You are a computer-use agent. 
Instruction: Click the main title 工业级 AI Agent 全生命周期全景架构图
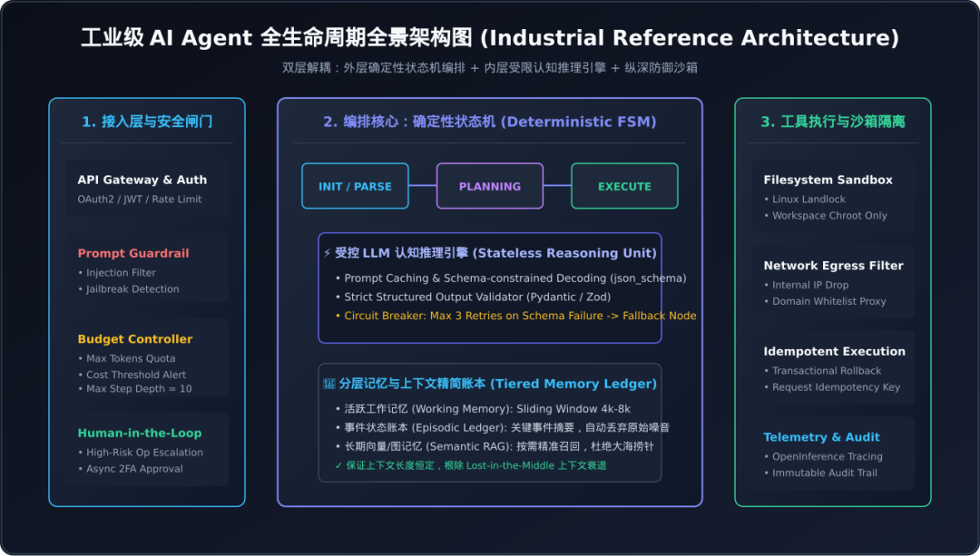tap(490, 37)
